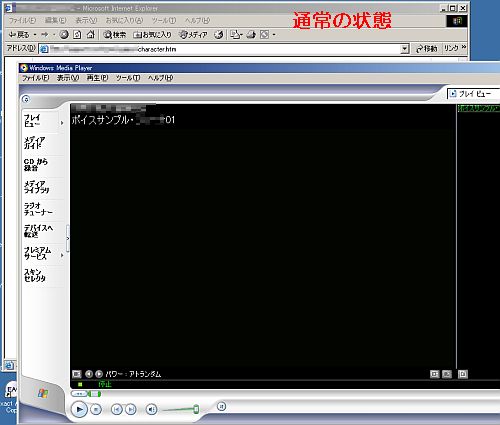Open Media Player ツール menu
Screen dimensions: 500x425
(128, 78)
